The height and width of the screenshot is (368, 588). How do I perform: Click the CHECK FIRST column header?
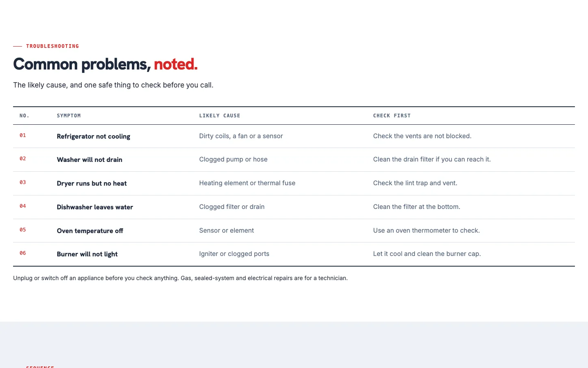(392, 116)
